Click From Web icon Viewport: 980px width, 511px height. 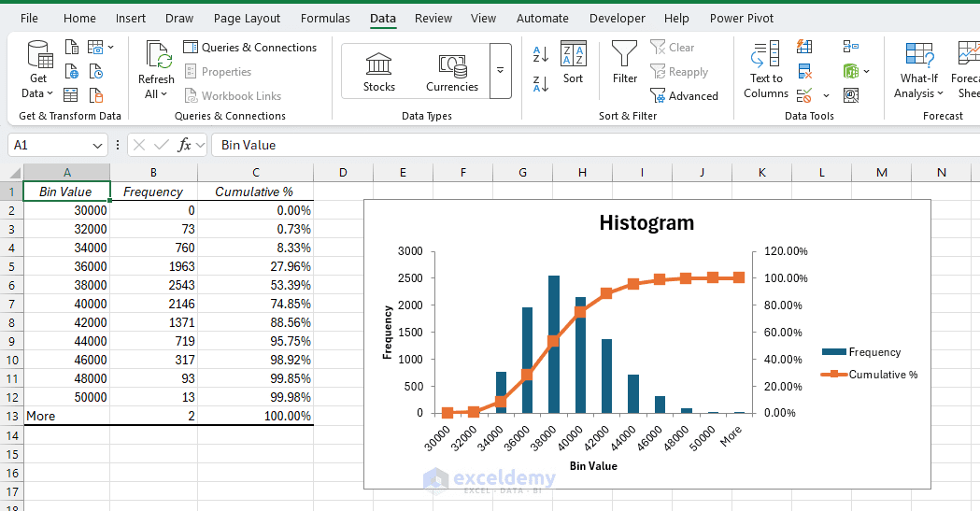point(72,71)
